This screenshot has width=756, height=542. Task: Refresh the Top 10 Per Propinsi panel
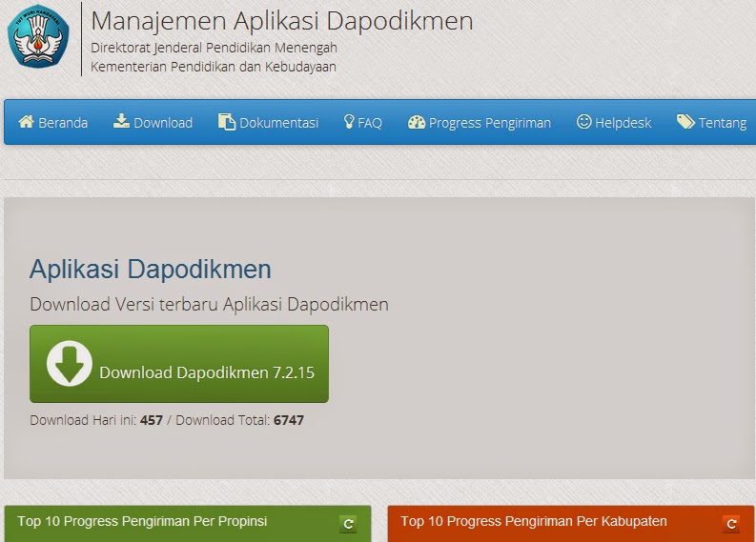pyautogui.click(x=348, y=524)
